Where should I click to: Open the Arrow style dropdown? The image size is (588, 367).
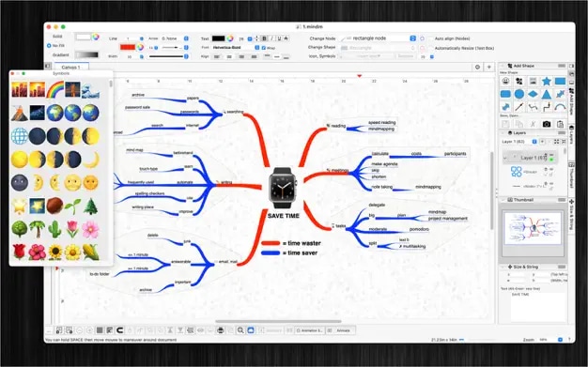[175, 38]
